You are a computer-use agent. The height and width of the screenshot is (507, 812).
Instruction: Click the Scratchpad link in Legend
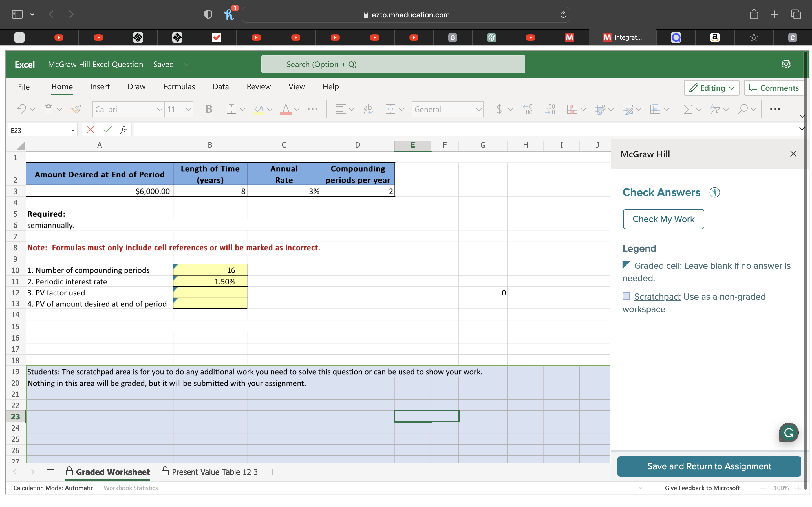coord(657,296)
